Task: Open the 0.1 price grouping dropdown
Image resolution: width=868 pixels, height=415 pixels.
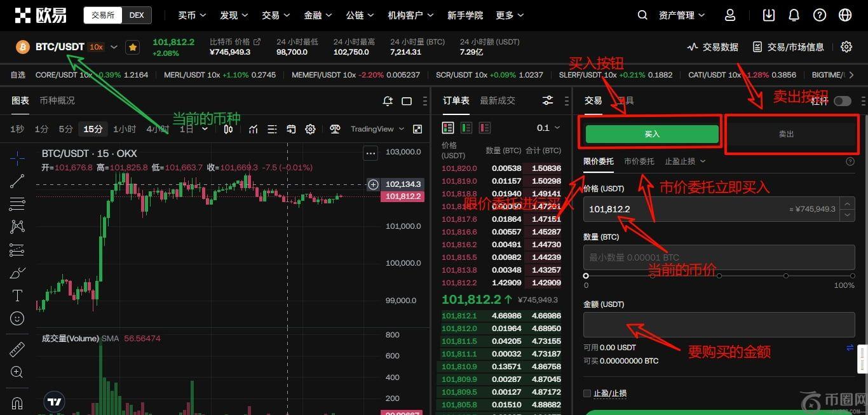Action: point(548,128)
